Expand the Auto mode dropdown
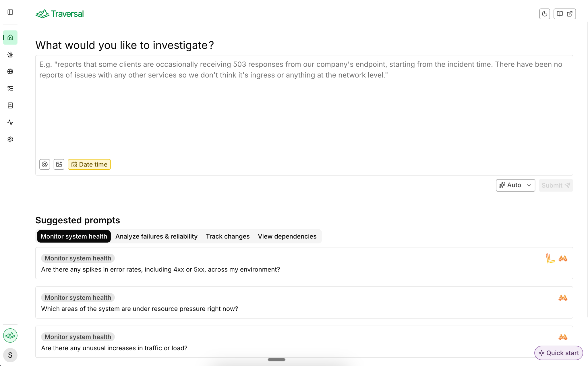The height and width of the screenshot is (366, 588). click(x=515, y=185)
